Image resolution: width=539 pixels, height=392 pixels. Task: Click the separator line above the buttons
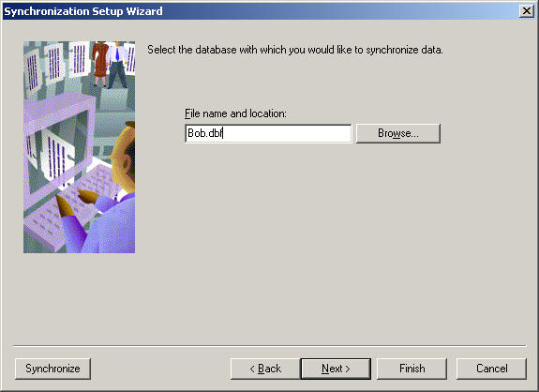coord(270,345)
